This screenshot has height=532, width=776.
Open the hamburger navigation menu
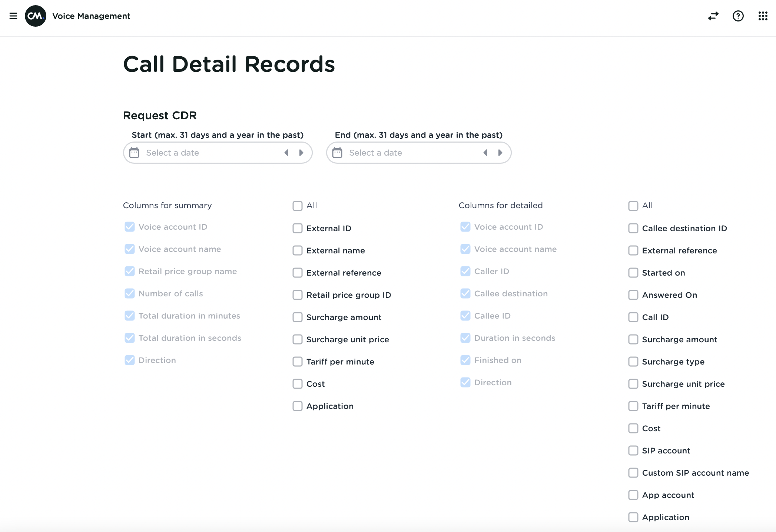13,16
